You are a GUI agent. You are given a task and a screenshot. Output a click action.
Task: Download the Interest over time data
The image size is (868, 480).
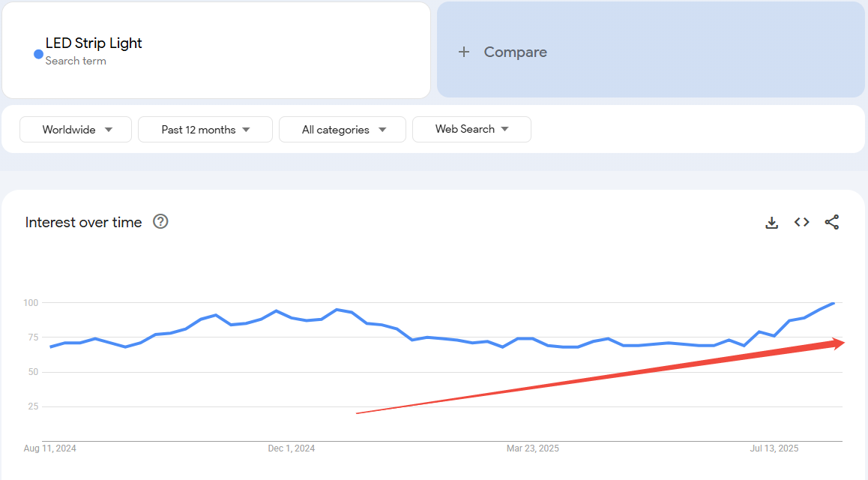(771, 223)
